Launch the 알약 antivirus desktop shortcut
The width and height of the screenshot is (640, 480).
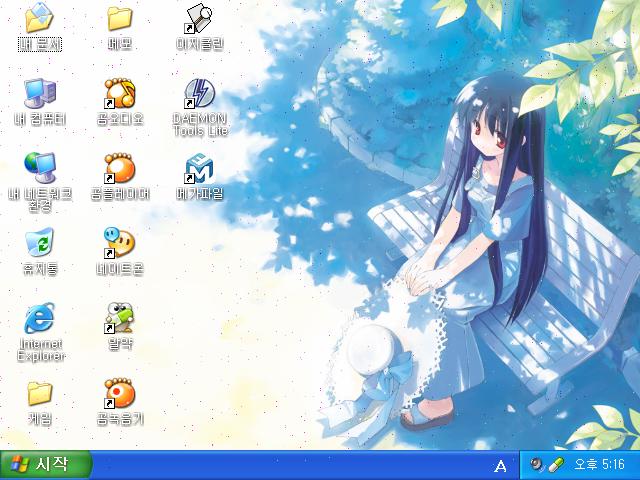(120, 318)
